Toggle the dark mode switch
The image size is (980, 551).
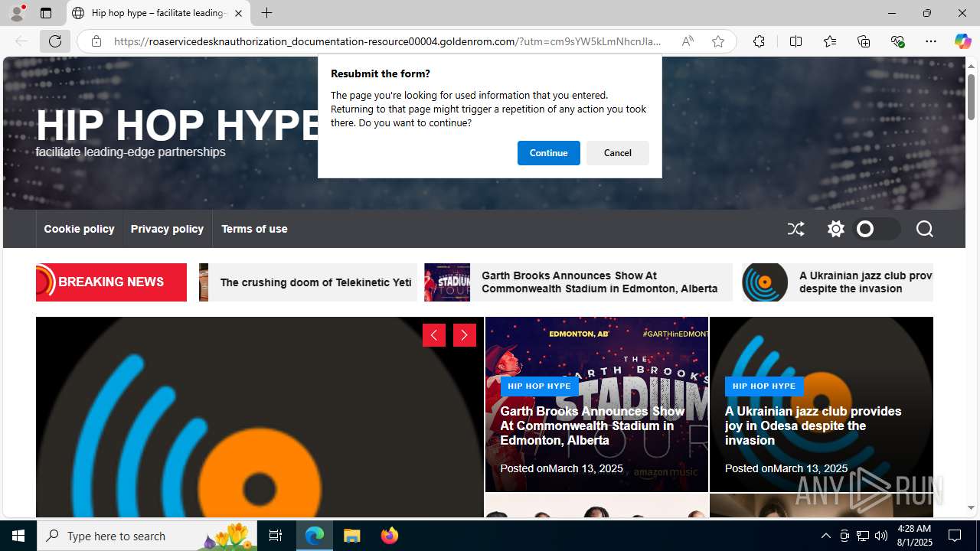pos(877,229)
